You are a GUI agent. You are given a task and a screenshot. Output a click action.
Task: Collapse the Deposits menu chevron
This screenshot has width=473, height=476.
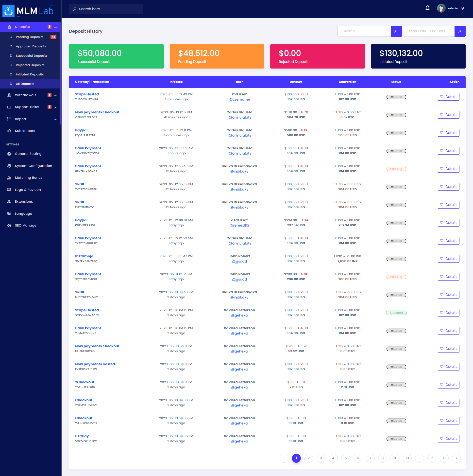pyautogui.click(x=55, y=27)
